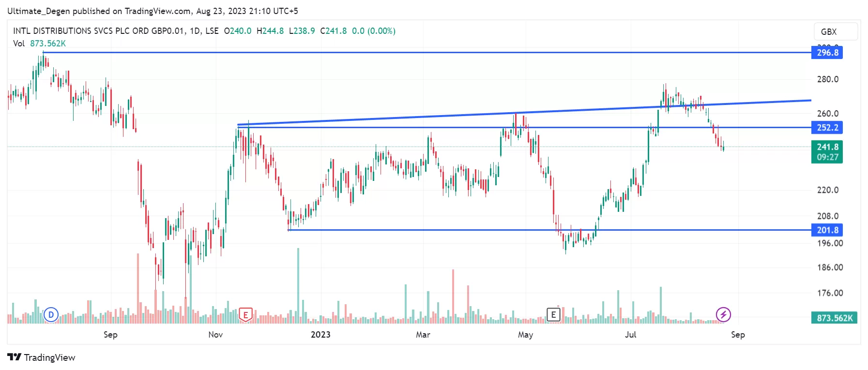Click the Nov label on time axis

click(x=215, y=335)
